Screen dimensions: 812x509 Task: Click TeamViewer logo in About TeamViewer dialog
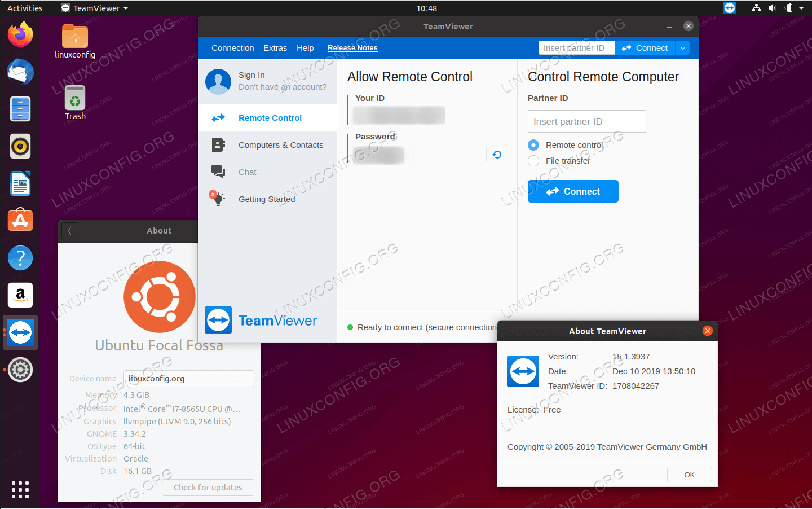[x=523, y=371]
